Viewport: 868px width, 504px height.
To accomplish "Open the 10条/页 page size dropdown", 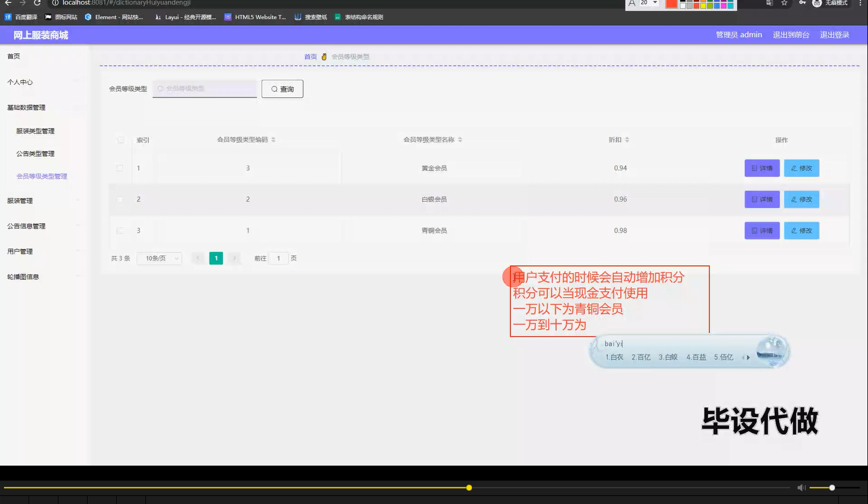I will [x=159, y=258].
